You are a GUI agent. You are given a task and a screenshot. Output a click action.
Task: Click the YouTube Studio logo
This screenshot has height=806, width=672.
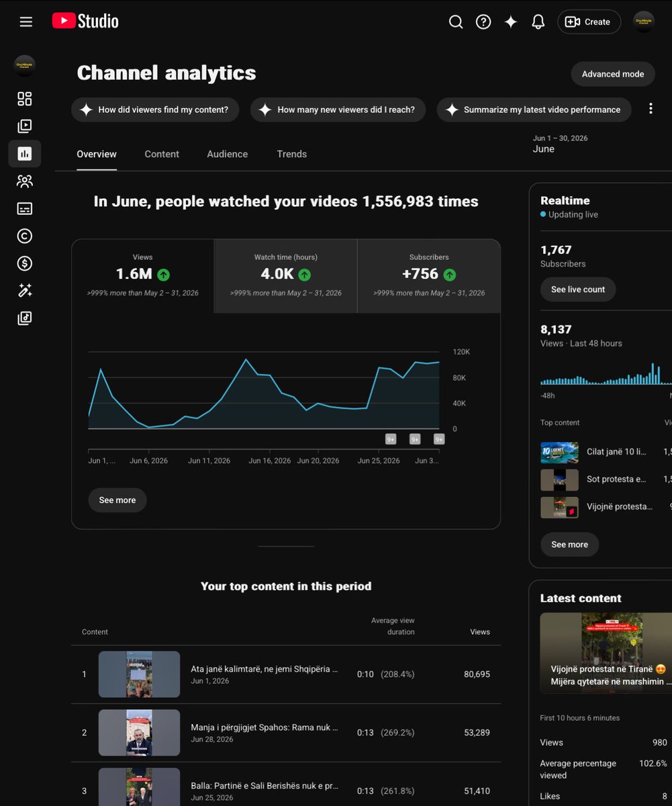pyautogui.click(x=85, y=21)
